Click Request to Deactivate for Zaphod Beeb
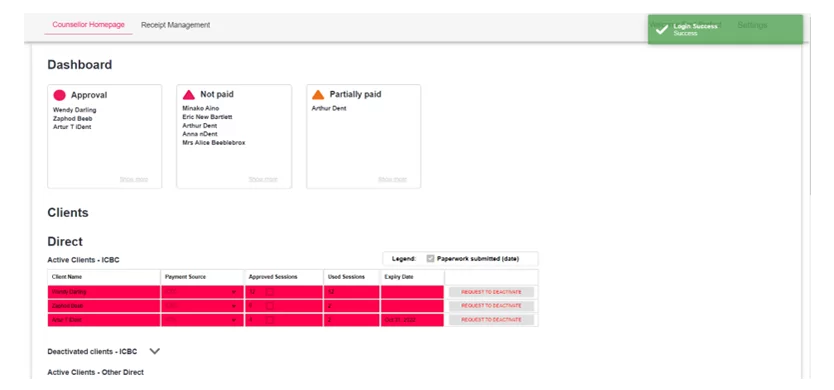This screenshot has height=390, width=834. pos(491,306)
